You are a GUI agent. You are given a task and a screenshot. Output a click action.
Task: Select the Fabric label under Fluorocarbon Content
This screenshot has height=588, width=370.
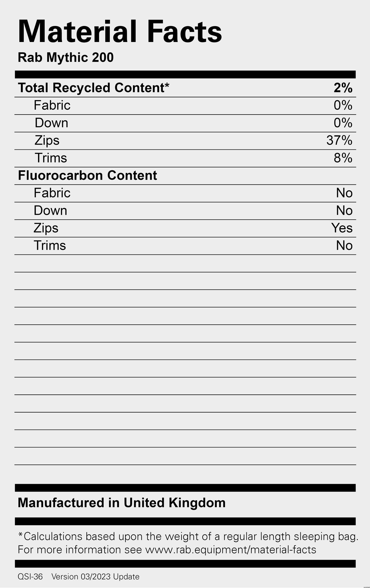pyautogui.click(x=52, y=193)
